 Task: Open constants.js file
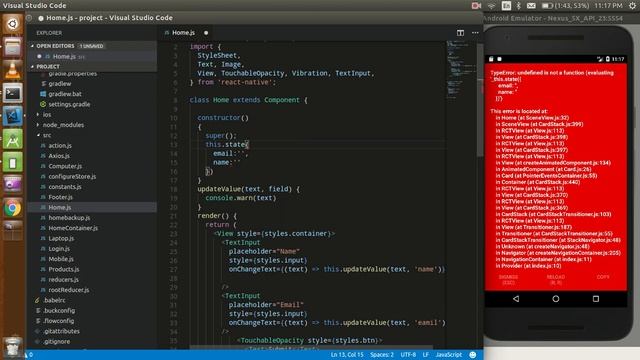pyautogui.click(x=65, y=187)
